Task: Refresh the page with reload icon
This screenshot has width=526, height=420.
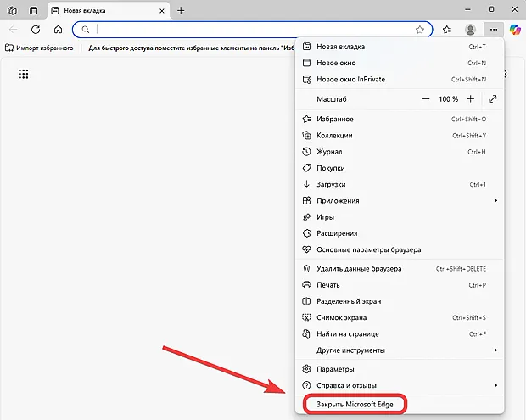Action: (36, 30)
